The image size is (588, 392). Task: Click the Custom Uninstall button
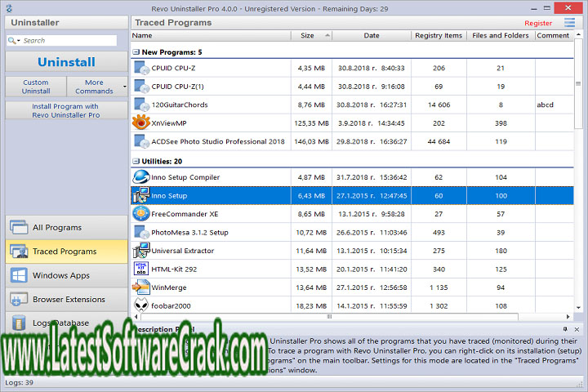point(36,87)
